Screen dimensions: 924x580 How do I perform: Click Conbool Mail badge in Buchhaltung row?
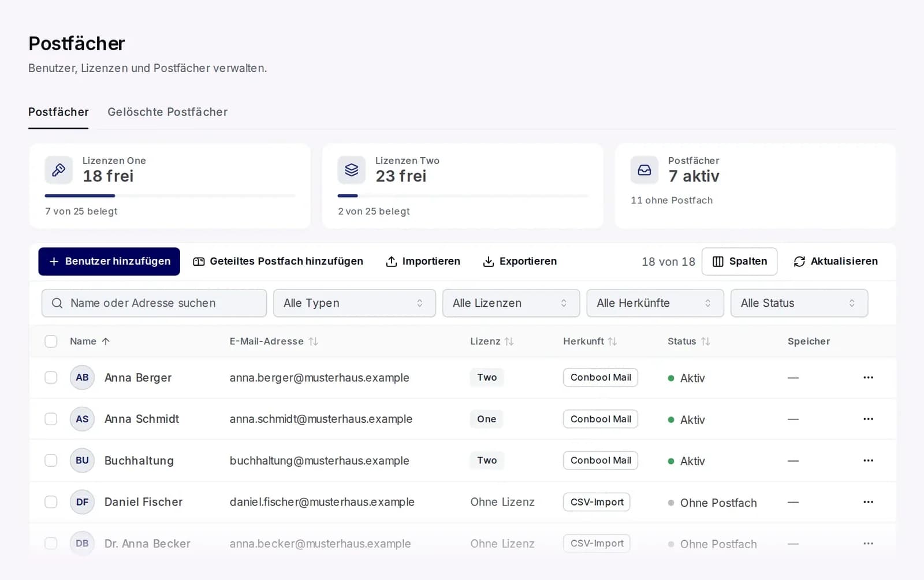[x=601, y=460]
